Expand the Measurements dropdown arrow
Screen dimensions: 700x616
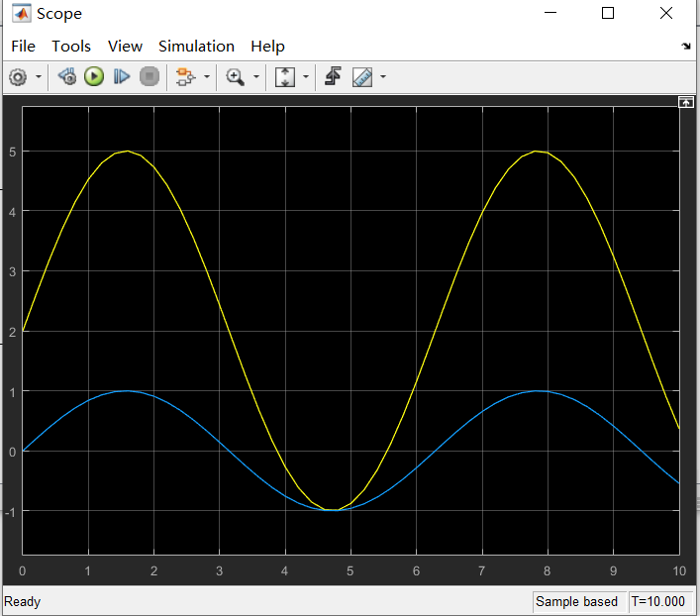[383, 77]
